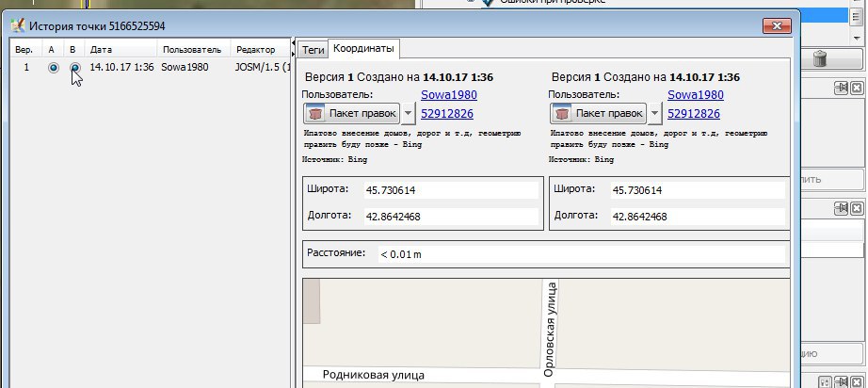868x388 pixels.
Task: Click the Расстояние distance field
Action: (x=579, y=253)
